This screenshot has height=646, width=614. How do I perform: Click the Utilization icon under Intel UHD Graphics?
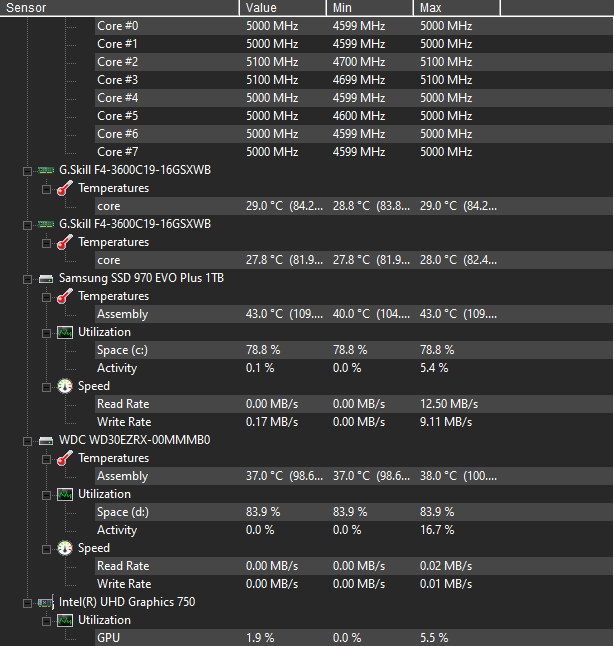(65, 620)
